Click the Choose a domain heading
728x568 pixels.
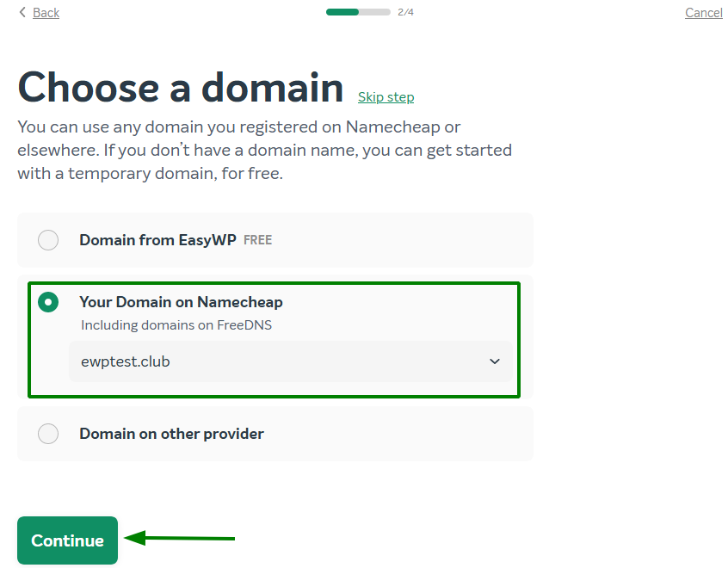(x=181, y=88)
